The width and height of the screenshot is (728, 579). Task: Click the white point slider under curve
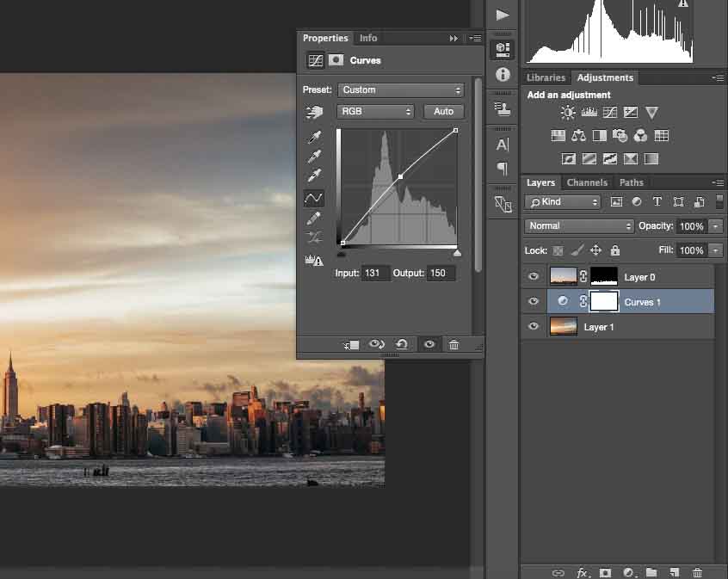pyautogui.click(x=457, y=254)
